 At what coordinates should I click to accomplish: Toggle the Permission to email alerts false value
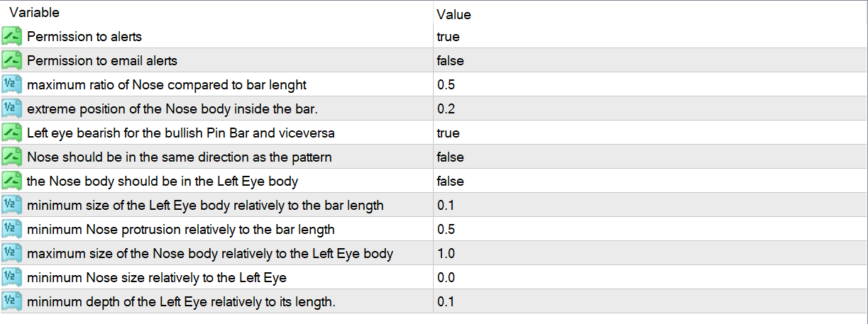coord(450,61)
